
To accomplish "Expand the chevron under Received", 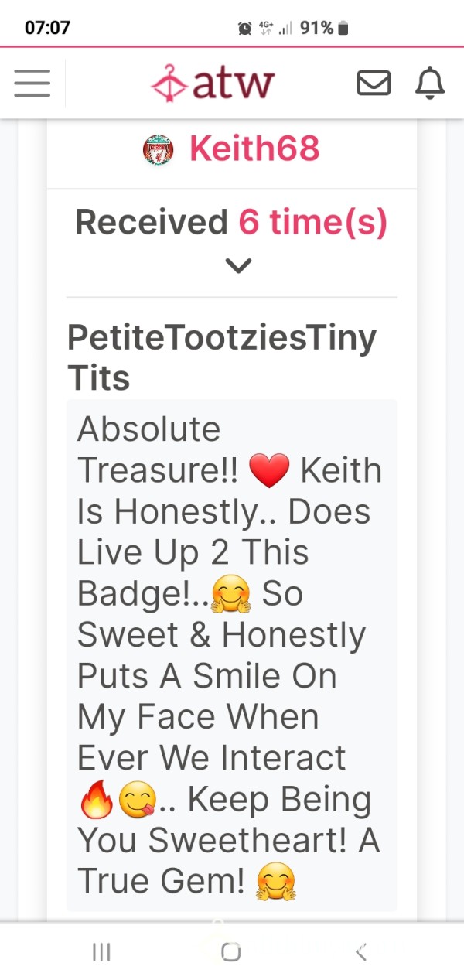I will click(239, 266).
